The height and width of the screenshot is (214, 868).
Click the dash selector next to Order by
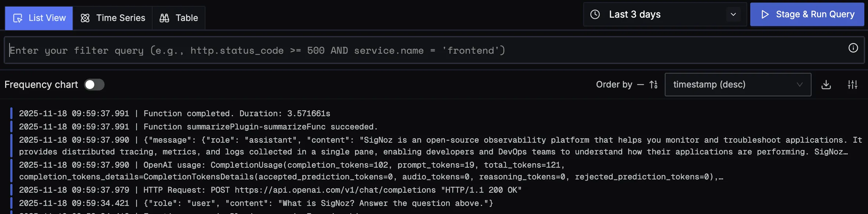(x=641, y=85)
